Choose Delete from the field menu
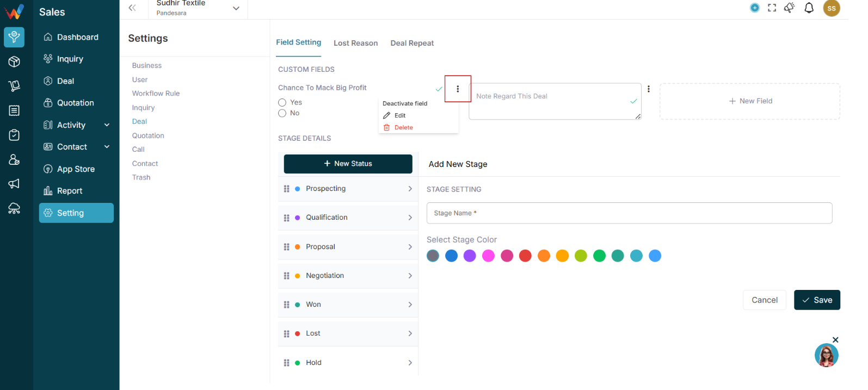 point(403,127)
